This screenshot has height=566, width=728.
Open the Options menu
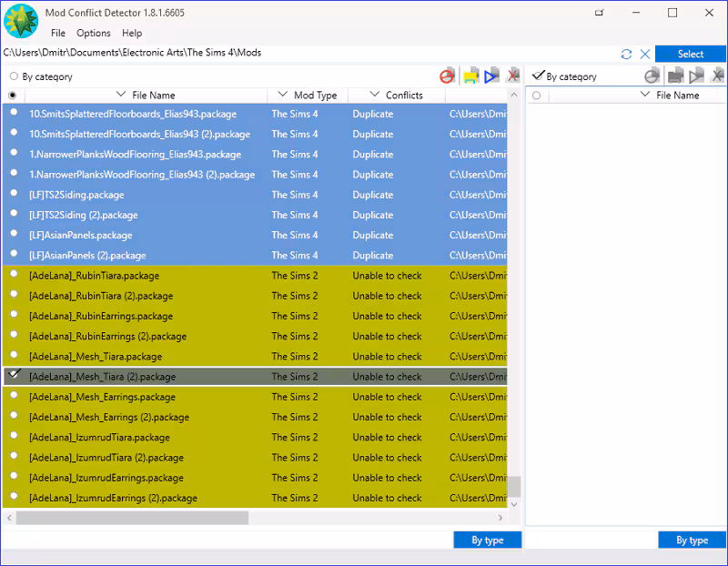[94, 33]
